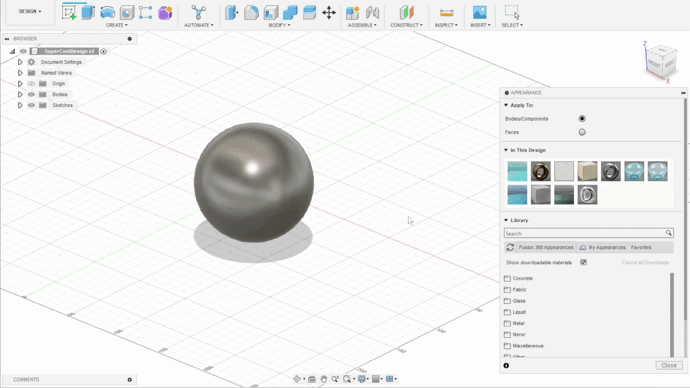The image size is (690, 388).
Task: Click the Insert image icon
Action: coord(480,12)
